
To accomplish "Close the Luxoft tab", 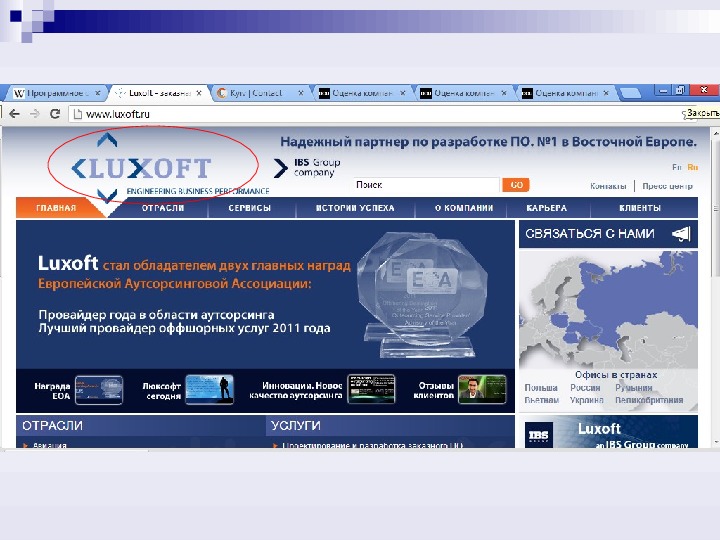I will click(199, 93).
